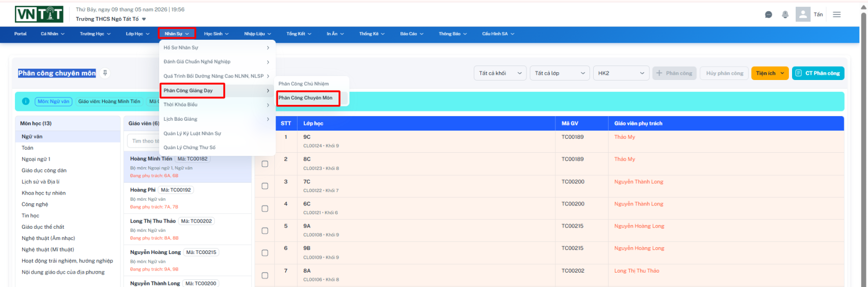Tick the checkbox for class 9A
This screenshot has width=868, height=287.
(265, 231)
